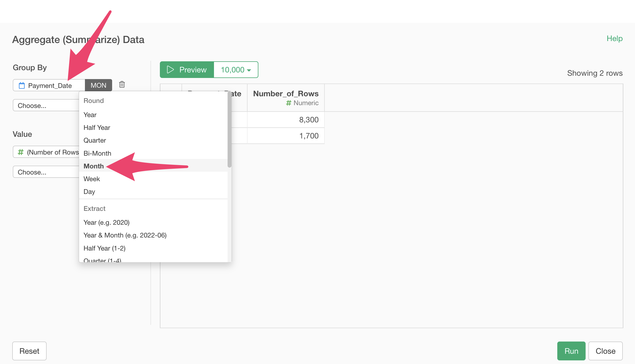Click the calendar icon on Payment_Date
This screenshot has height=364, width=635.
coord(22,85)
